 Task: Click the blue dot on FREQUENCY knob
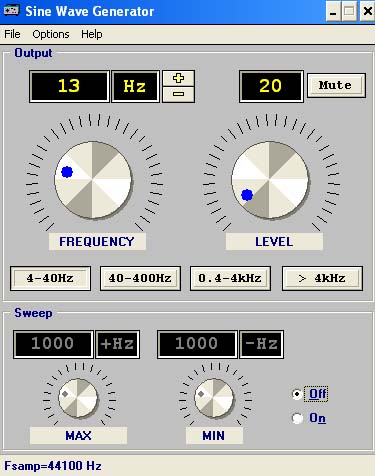[67, 172]
